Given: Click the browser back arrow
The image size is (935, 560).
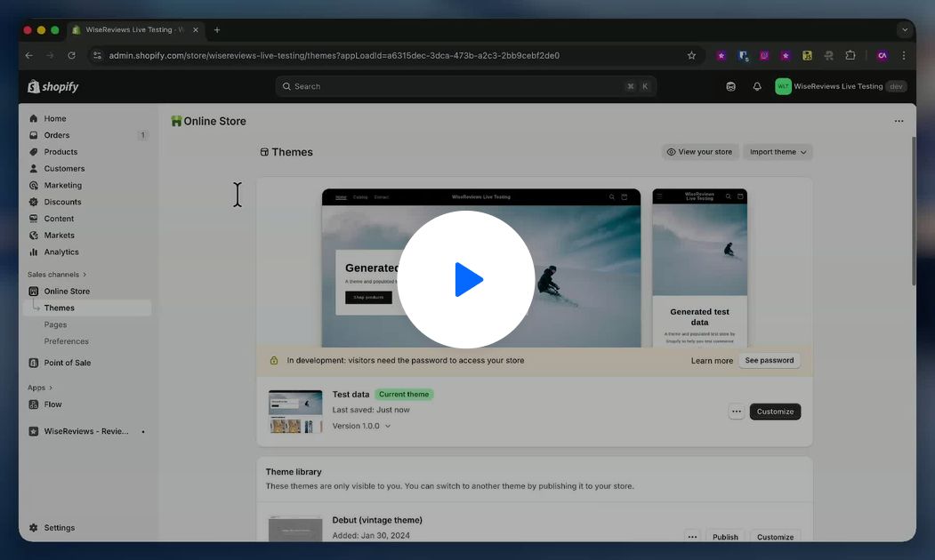Looking at the screenshot, I should tap(29, 55).
